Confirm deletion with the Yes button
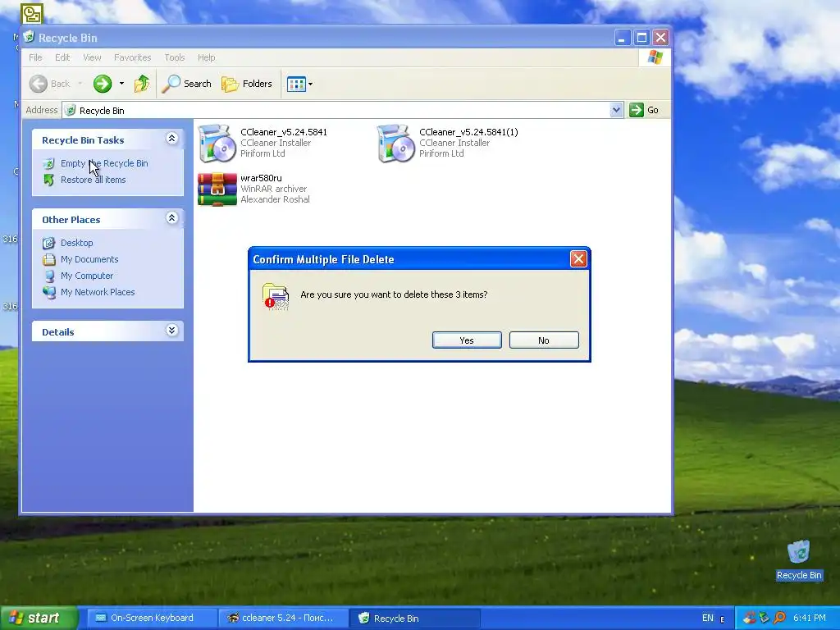The width and height of the screenshot is (840, 630). click(x=467, y=340)
